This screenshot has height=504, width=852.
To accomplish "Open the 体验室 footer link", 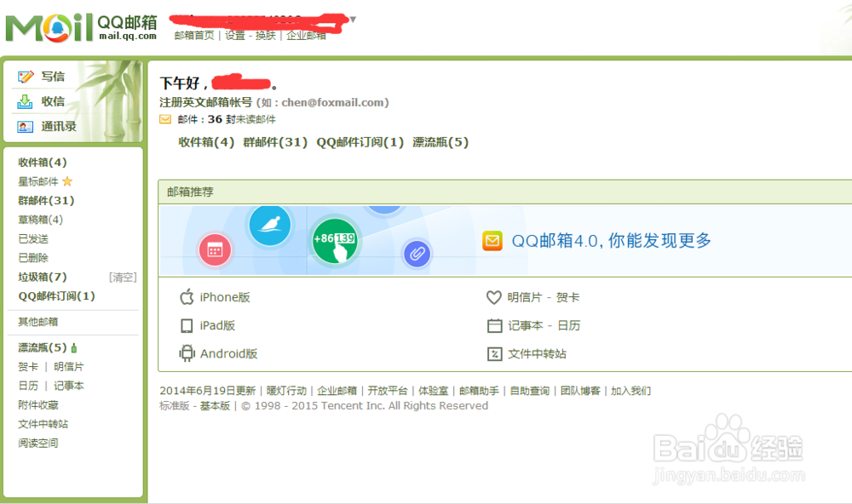I will (x=433, y=391).
